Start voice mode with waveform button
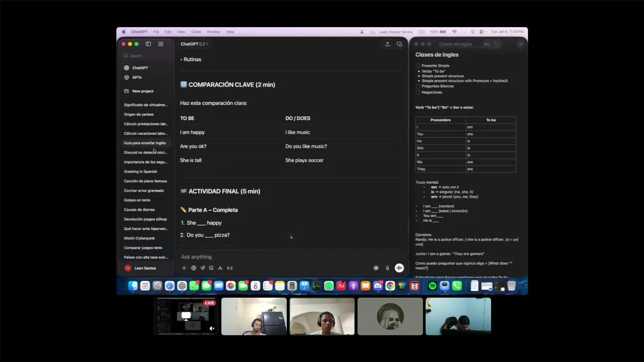The width and height of the screenshot is (644, 362). (399, 268)
